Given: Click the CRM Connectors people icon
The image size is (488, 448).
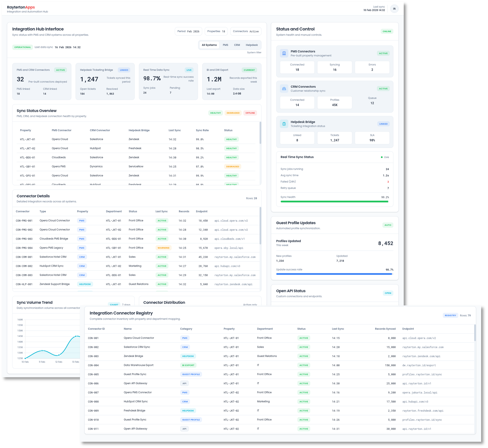Looking at the screenshot, I should pos(284,88).
